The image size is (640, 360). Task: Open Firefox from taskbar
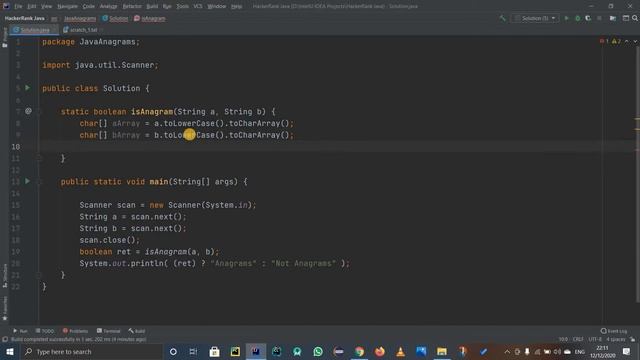(x=380, y=351)
